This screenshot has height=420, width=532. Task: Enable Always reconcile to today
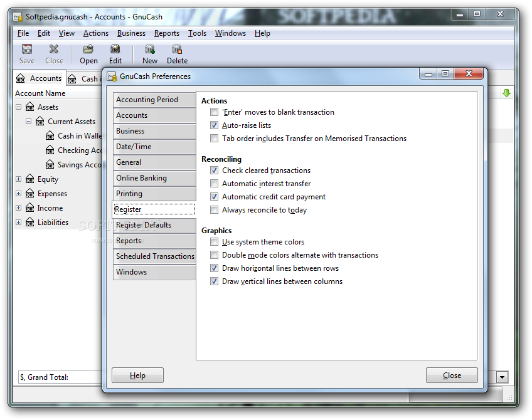(214, 210)
